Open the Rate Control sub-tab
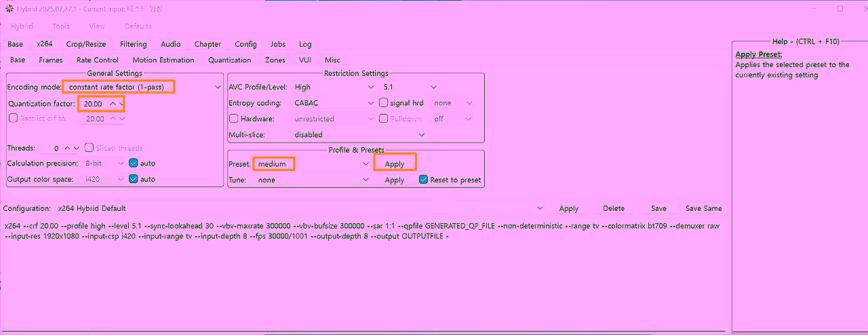 pos(98,60)
